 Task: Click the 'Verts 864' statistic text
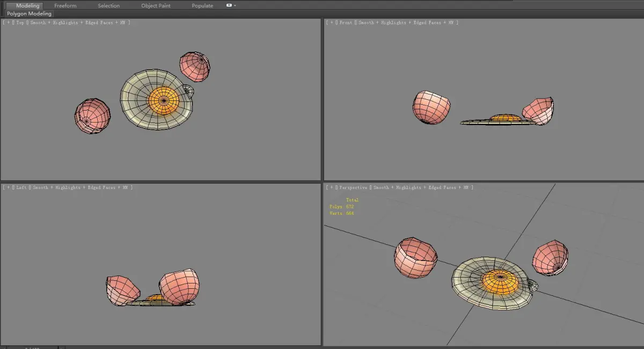342,213
